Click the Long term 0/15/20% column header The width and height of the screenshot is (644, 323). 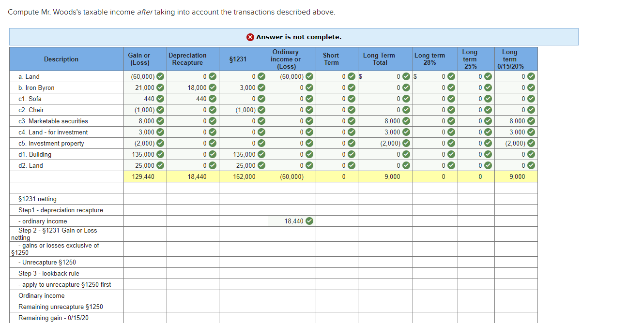[516, 59]
